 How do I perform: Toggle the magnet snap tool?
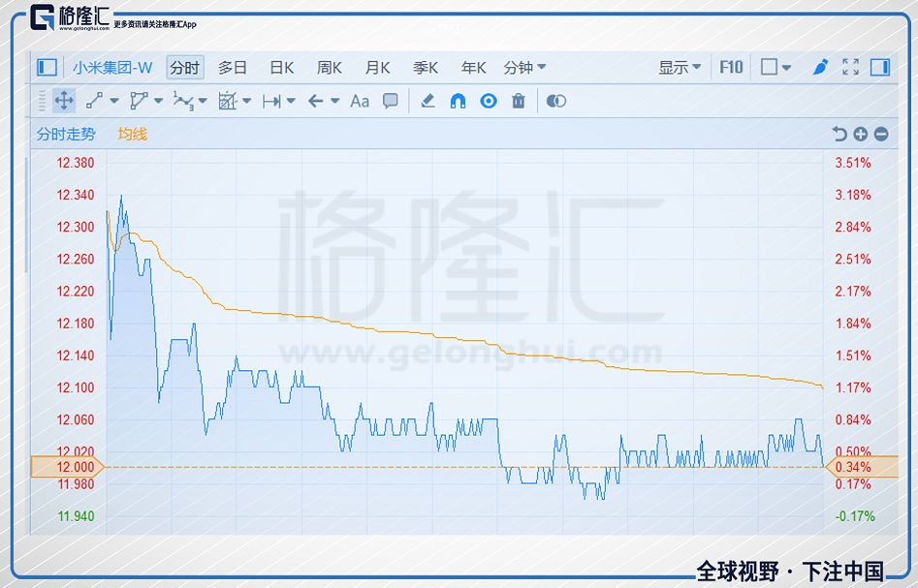click(458, 101)
